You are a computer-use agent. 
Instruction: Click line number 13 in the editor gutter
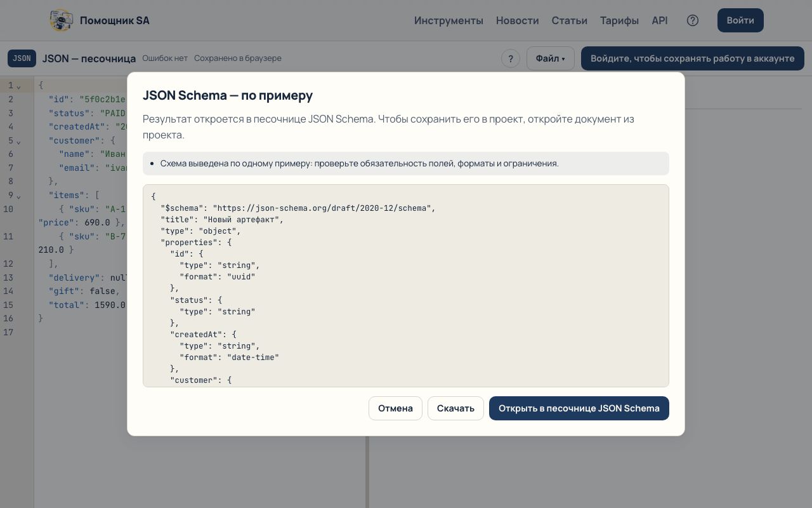coord(8,277)
